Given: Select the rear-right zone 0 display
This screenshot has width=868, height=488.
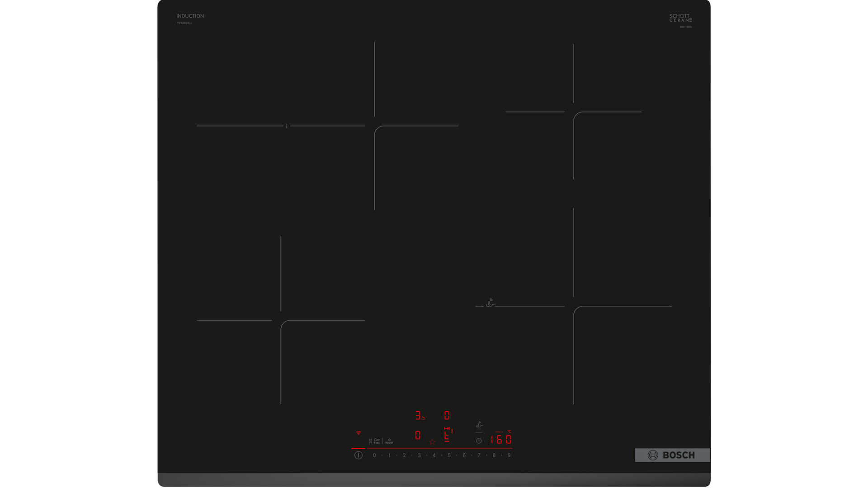Looking at the screenshot, I should click(x=447, y=416).
